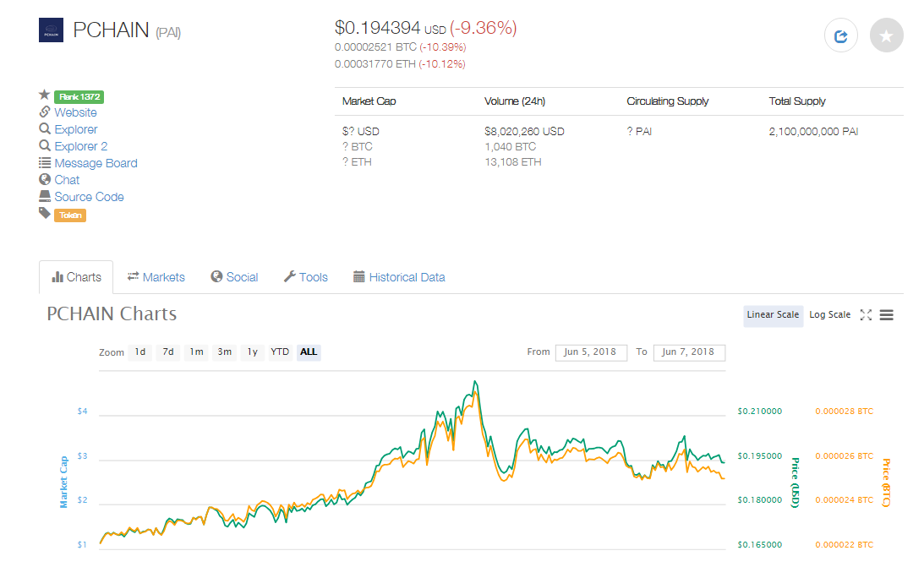Set chart zoom to 1y
924x567 pixels.
[252, 352]
